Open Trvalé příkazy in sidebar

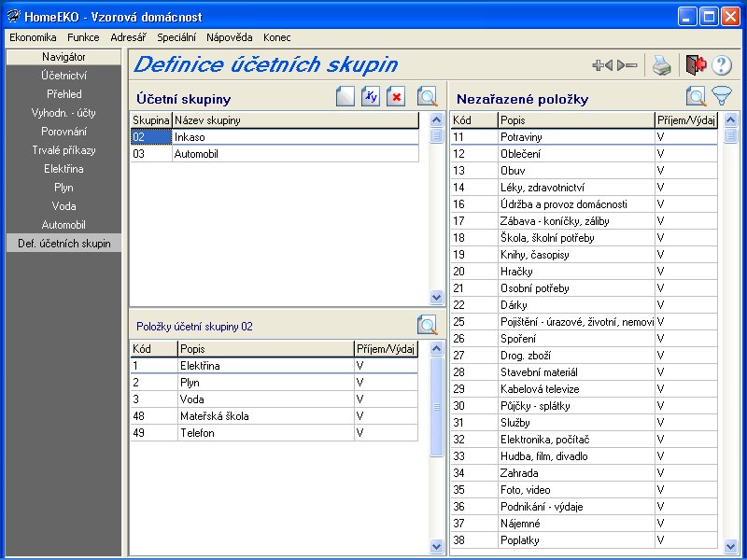click(x=63, y=150)
